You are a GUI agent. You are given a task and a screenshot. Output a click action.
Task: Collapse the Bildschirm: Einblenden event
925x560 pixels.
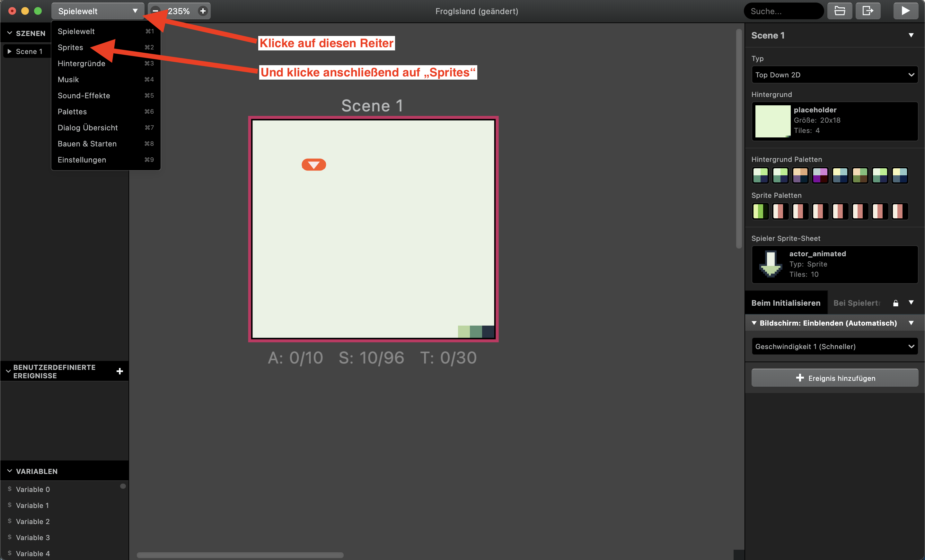point(754,323)
